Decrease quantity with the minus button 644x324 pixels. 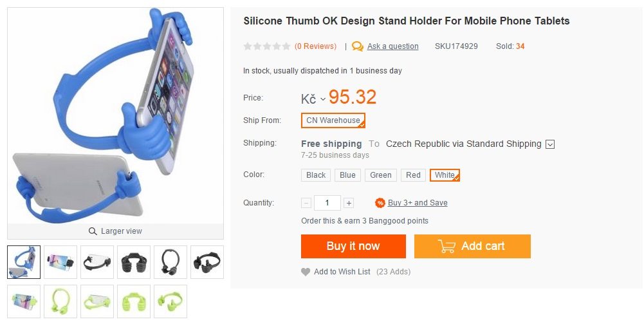[x=306, y=203]
